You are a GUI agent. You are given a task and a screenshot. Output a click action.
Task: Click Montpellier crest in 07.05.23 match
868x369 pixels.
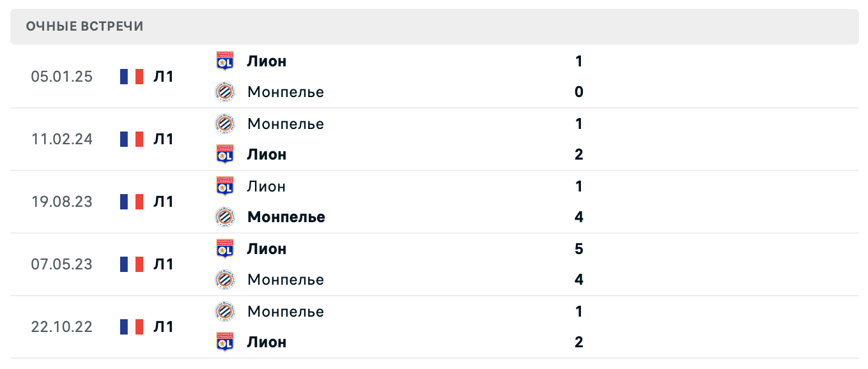(225, 280)
